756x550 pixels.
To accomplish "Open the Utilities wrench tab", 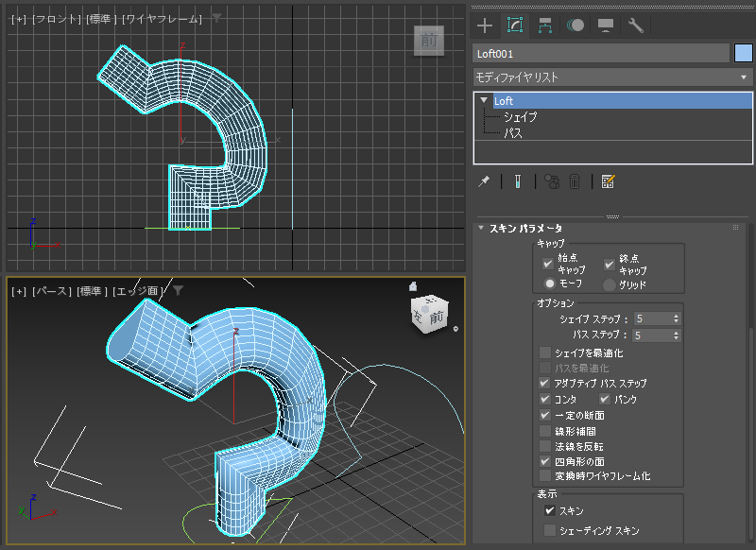I will (x=636, y=26).
